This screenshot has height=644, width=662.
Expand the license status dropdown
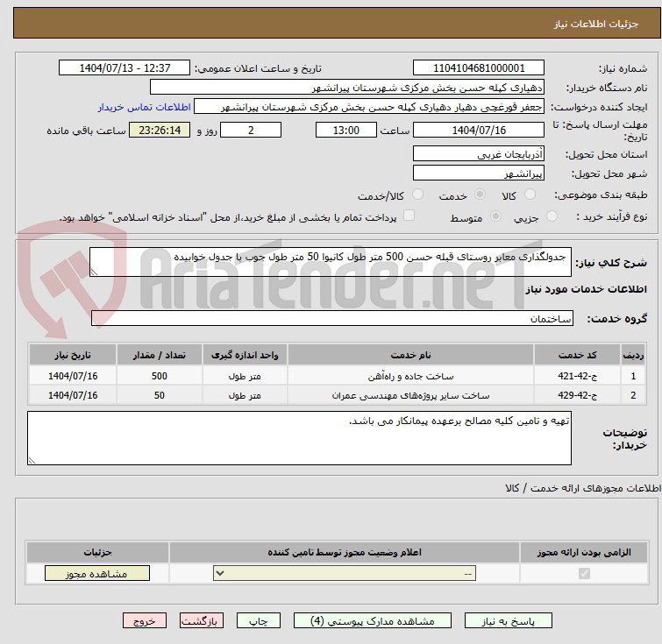[345, 574]
